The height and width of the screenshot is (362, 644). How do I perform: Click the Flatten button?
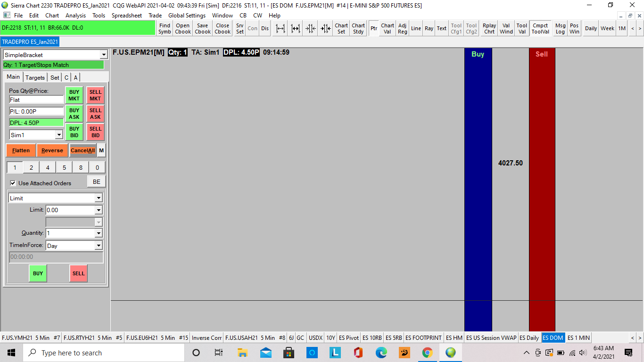click(21, 150)
